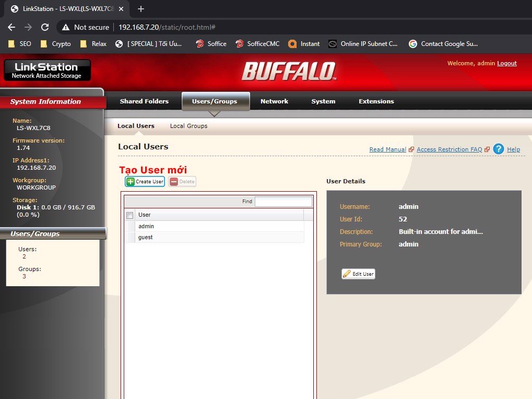This screenshot has width=532, height=399.
Task: Open Online IP Subnet Calculator bookmark
Action: click(363, 44)
